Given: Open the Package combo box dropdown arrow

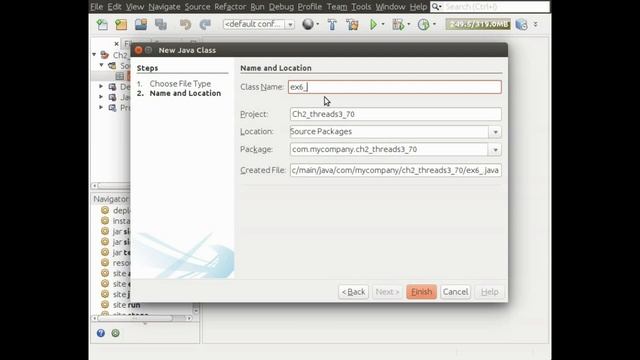Looking at the screenshot, I should (495, 150).
